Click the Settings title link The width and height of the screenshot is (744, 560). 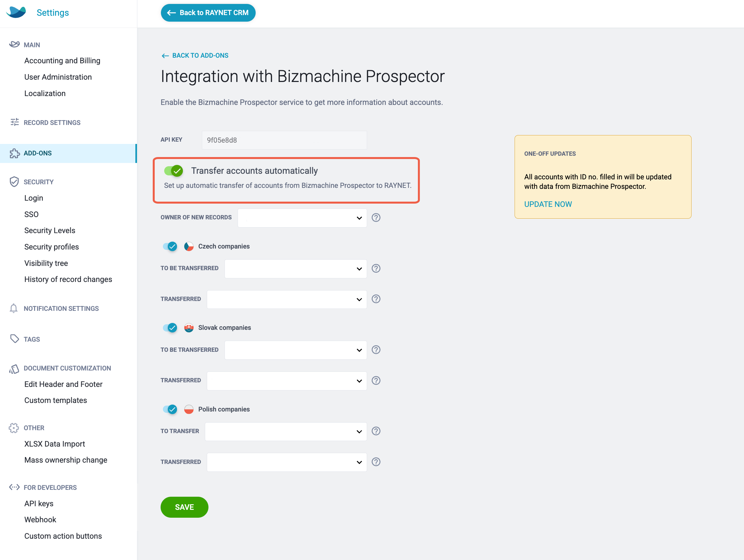point(52,13)
